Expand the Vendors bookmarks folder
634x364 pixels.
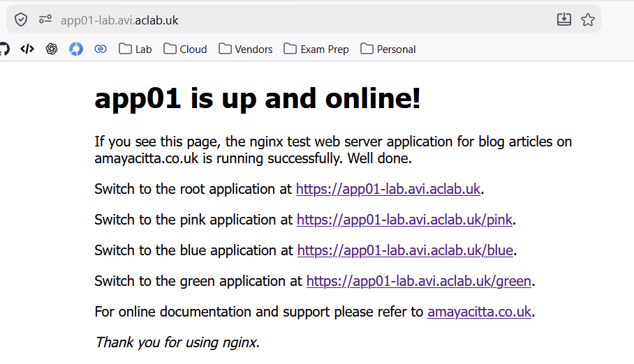point(245,49)
